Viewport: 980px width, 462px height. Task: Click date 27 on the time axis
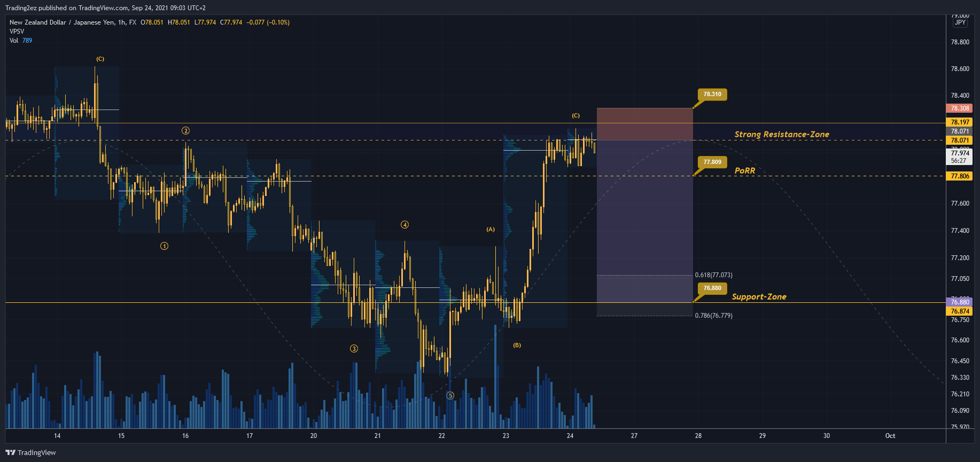point(634,436)
